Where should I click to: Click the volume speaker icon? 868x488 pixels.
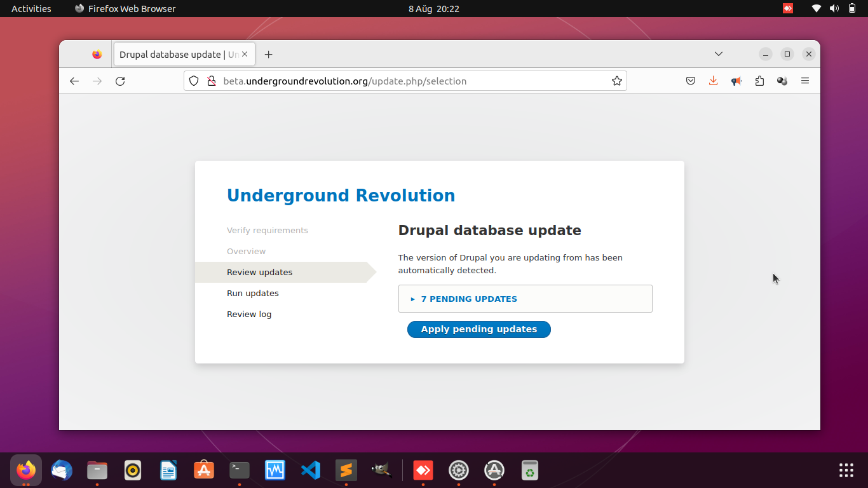[834, 9]
